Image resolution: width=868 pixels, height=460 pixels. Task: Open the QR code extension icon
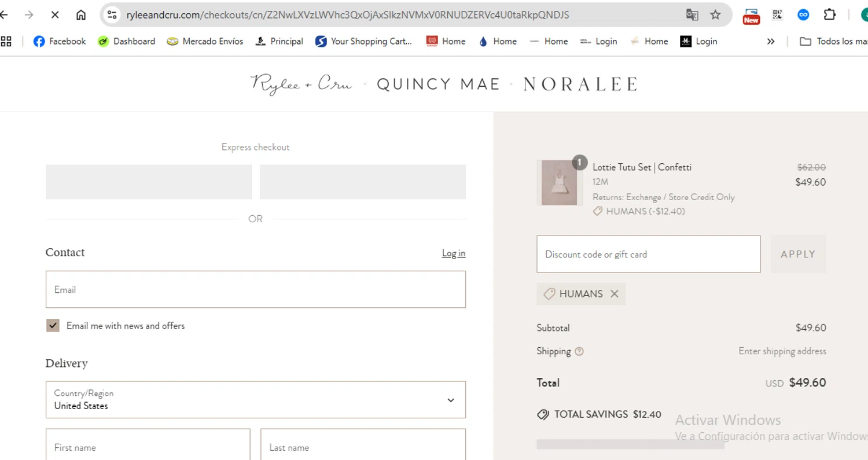(777, 15)
